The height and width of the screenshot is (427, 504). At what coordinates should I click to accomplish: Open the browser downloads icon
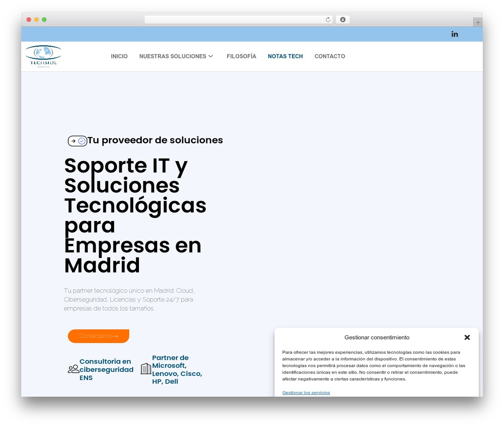click(343, 20)
